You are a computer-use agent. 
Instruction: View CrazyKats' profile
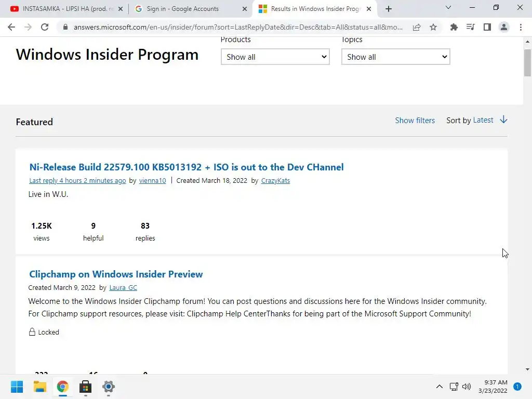(275, 180)
